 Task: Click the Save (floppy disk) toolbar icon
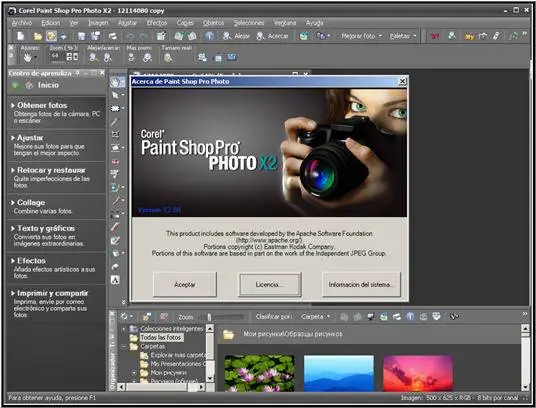click(81, 36)
